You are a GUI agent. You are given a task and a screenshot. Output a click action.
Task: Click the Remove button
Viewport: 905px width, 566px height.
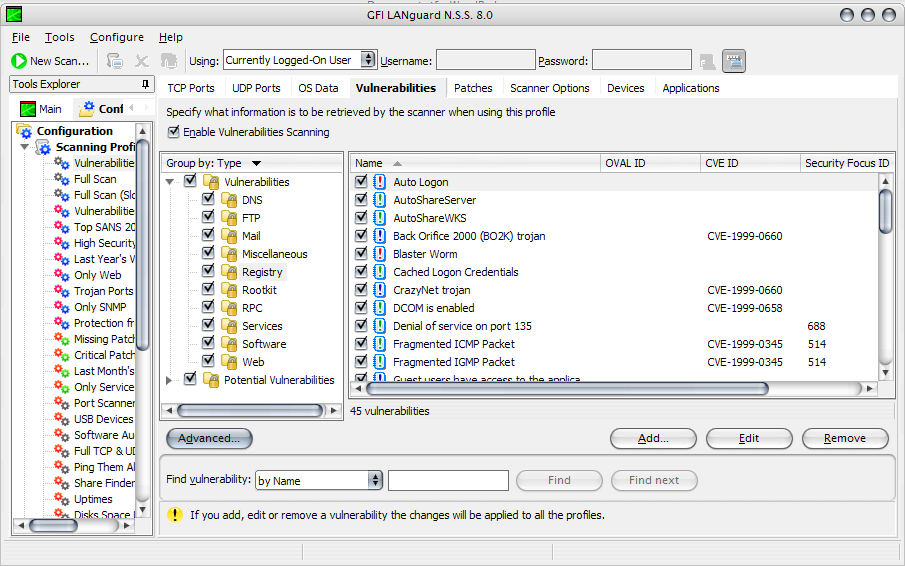tap(845, 438)
